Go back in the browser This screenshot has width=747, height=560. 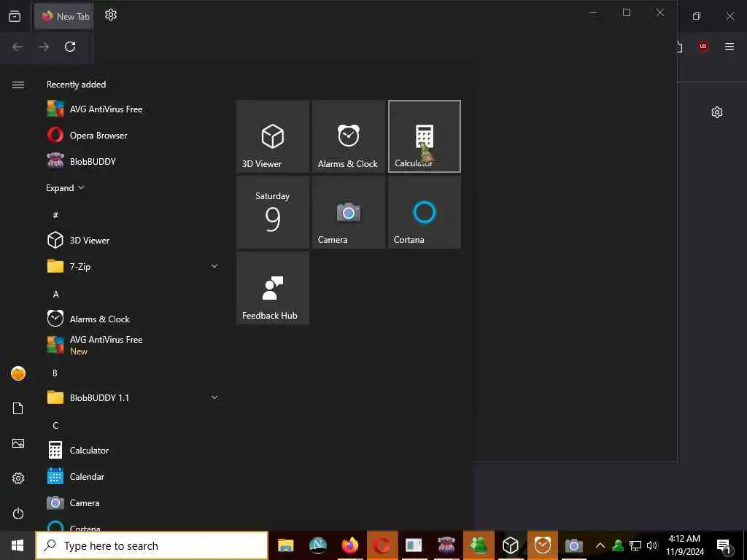pos(18,47)
